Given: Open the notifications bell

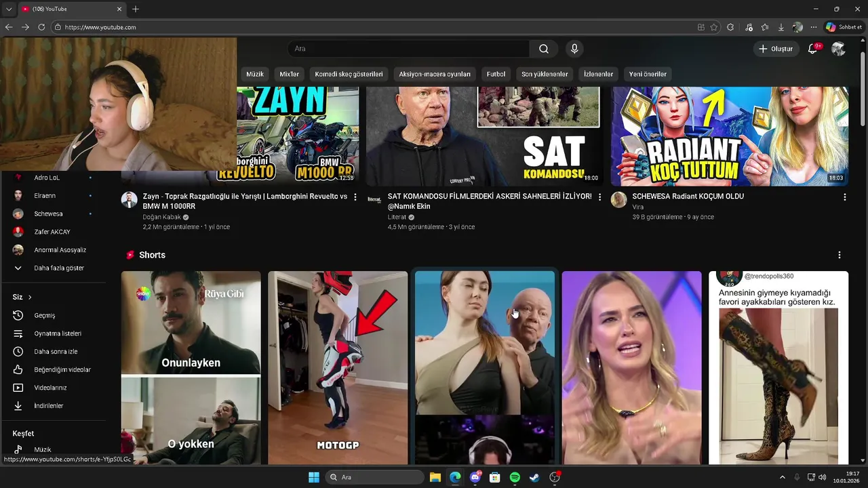Looking at the screenshot, I should point(812,49).
